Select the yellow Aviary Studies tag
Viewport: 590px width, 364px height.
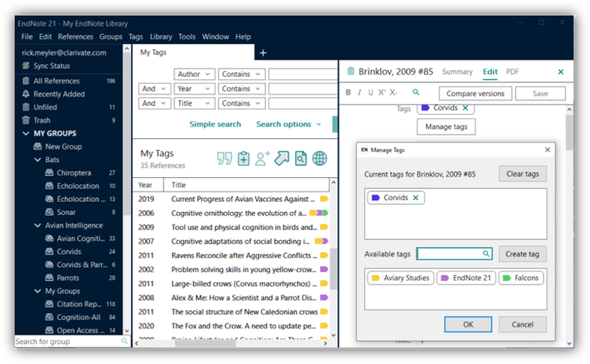point(401,278)
